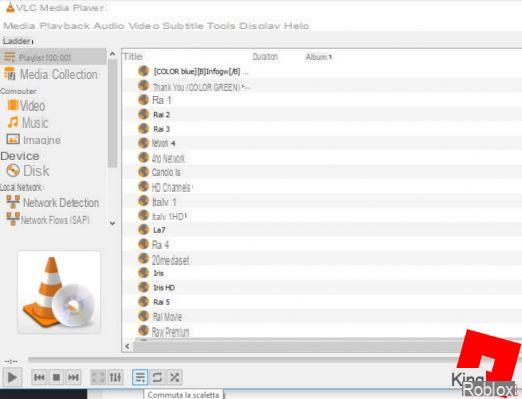Select Disk under Device
This screenshot has width=522, height=399.
click(28, 171)
